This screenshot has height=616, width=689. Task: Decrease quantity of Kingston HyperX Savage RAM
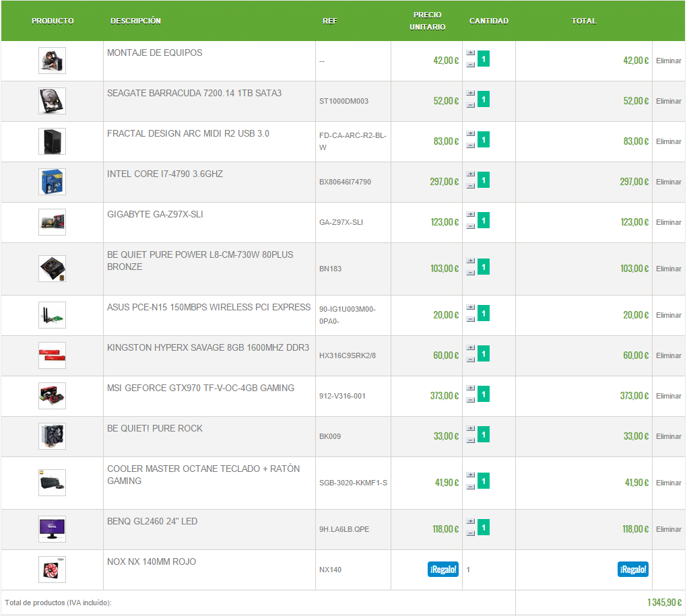click(471, 360)
